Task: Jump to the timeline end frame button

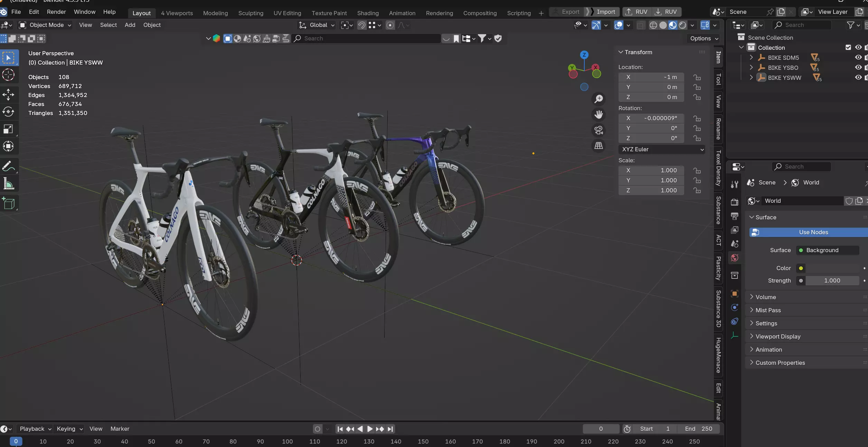Action: point(390,429)
